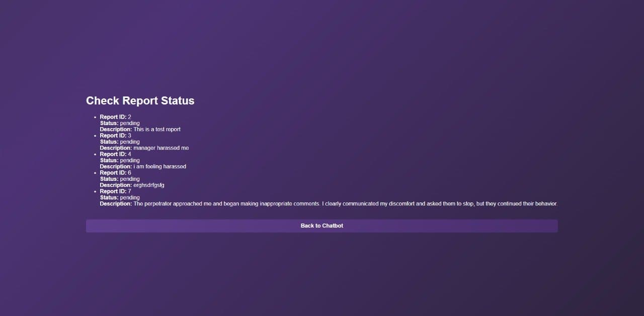
Task: Select the long perpetrator description text
Action: click(346, 203)
